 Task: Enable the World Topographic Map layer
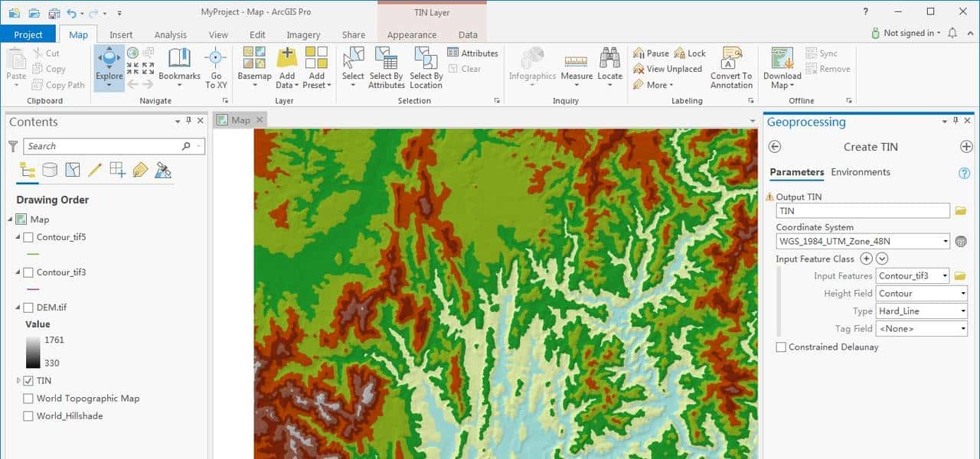pos(28,398)
